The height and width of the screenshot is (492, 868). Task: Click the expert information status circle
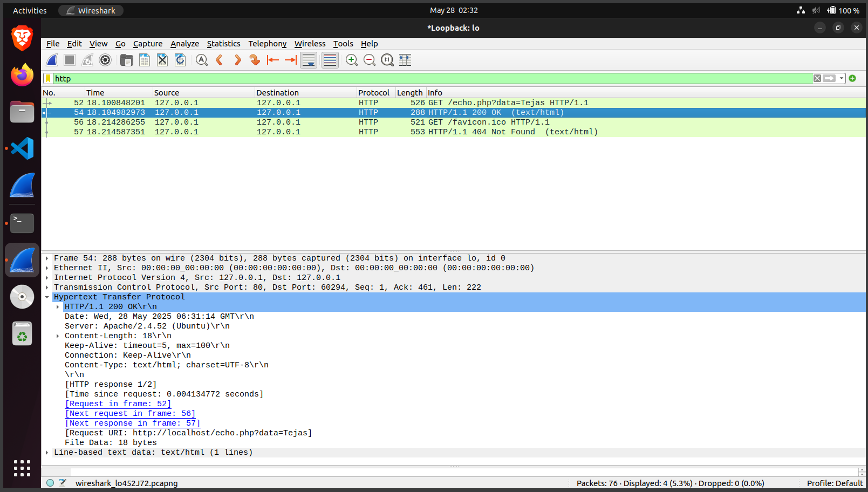[x=50, y=483]
